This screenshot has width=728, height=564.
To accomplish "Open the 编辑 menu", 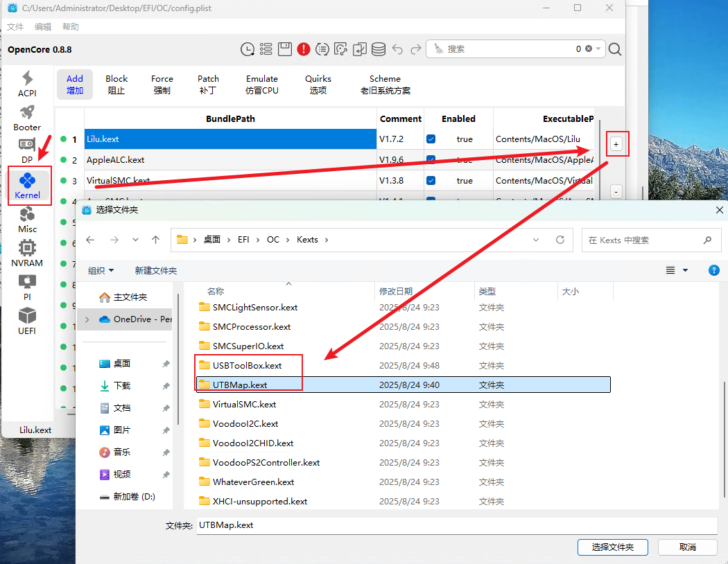I will 43,27.
